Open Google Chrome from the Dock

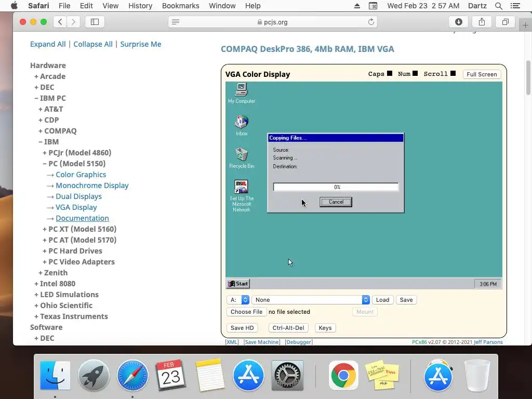click(x=343, y=375)
